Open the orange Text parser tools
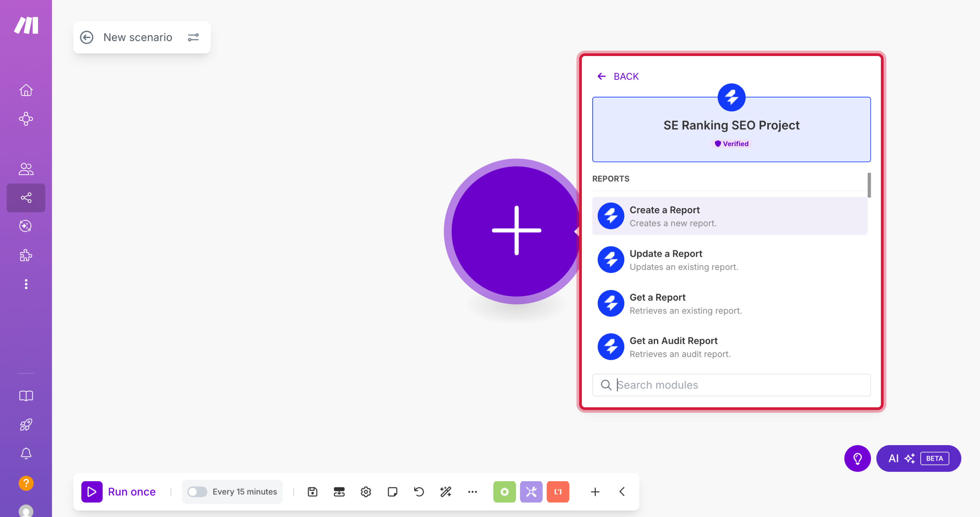Image resolution: width=980 pixels, height=517 pixels. point(558,491)
